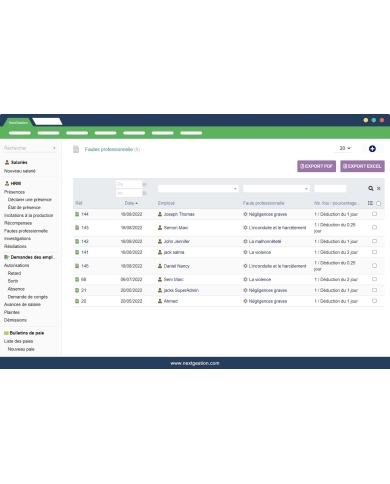Click the document icon of record 21

click(x=77, y=290)
